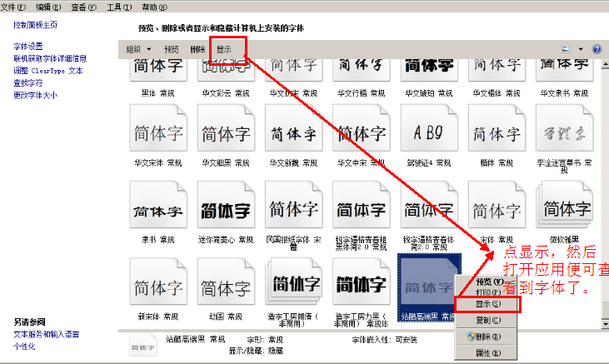Choose 删除 in the context menu
Viewport: 609px width, 364px height.
coord(488,336)
